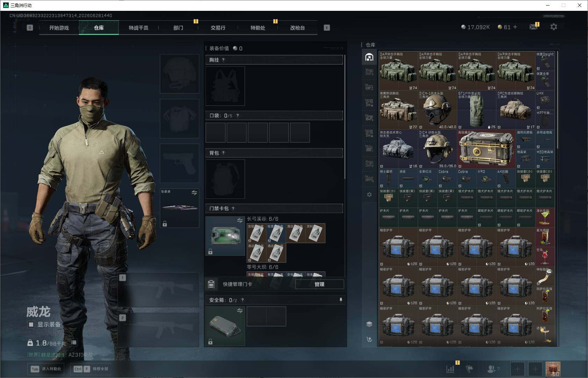This screenshot has width=588, height=378.
Task: Switch to 交易行 tab
Action: pos(218,28)
